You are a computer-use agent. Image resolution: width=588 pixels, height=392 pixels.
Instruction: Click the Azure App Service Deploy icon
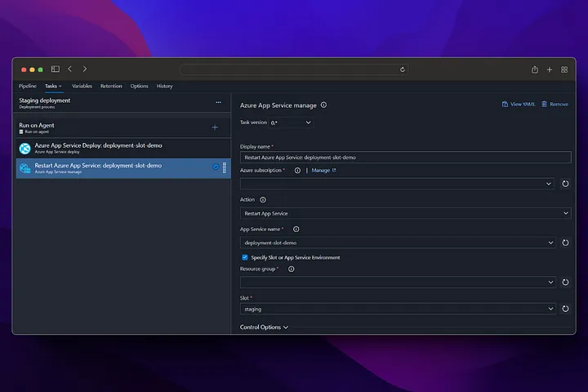pos(25,149)
